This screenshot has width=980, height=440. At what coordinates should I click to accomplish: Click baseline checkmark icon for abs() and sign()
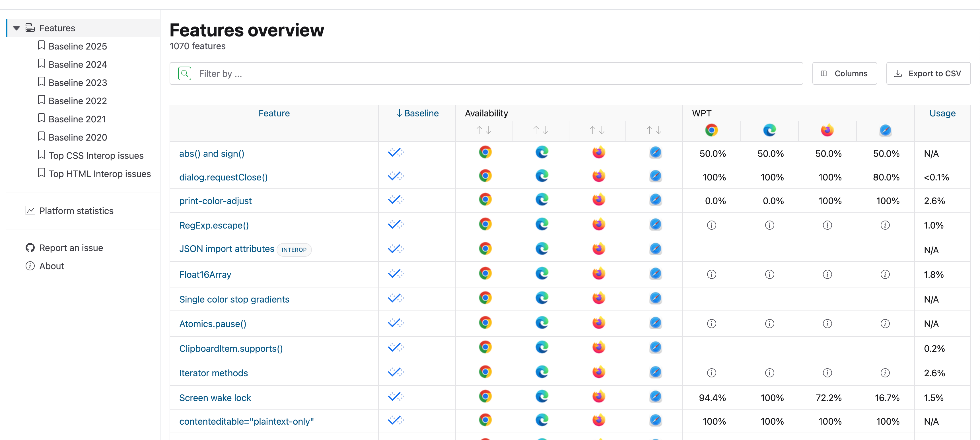pos(396,153)
